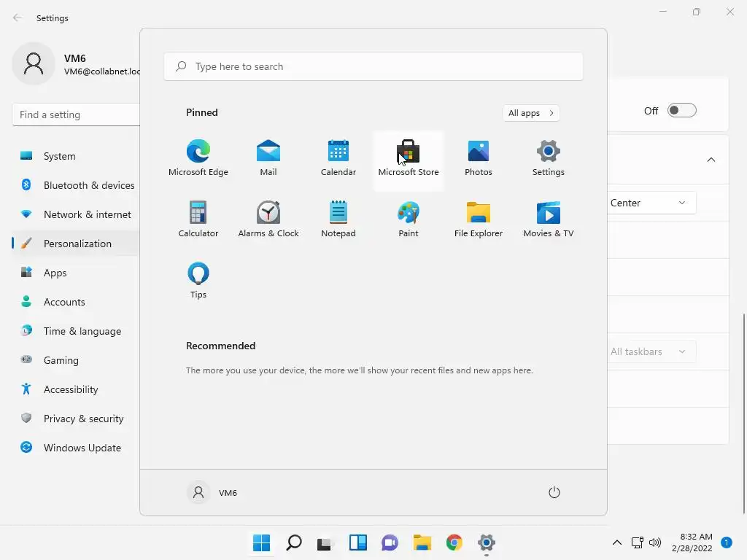Launch the Calculator app
This screenshot has width=747, height=560.
pos(198,219)
